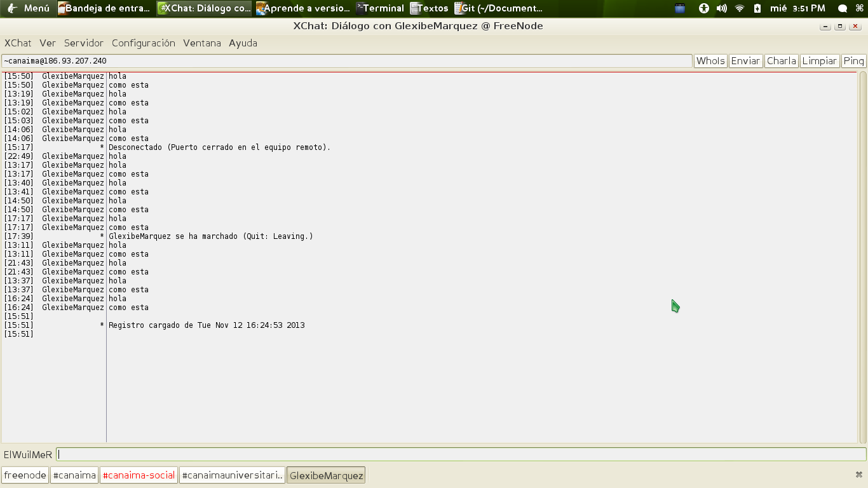Click the Ping button

(x=854, y=61)
